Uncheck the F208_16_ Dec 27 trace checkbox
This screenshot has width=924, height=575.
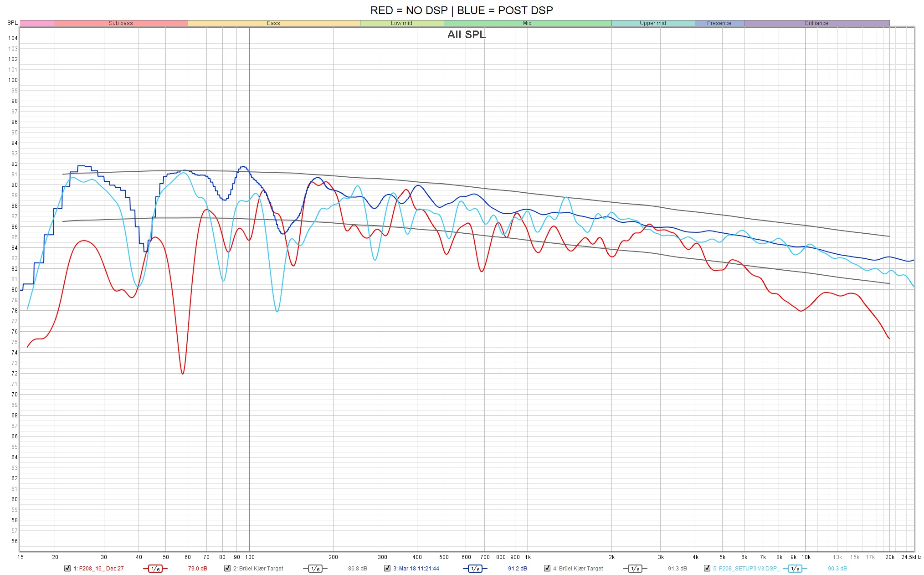pyautogui.click(x=67, y=568)
